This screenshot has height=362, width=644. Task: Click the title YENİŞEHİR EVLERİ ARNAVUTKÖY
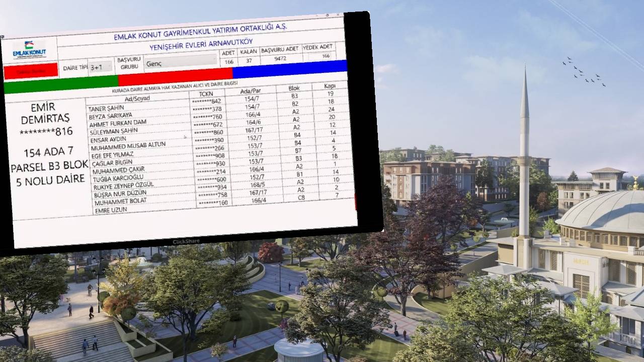click(x=201, y=44)
